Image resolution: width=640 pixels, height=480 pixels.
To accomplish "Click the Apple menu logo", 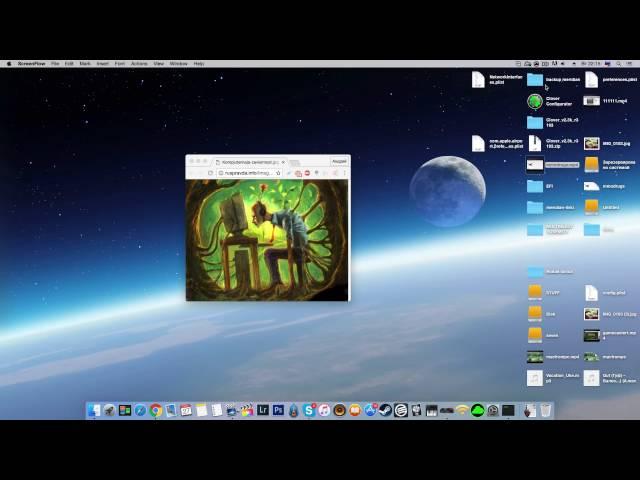I will coord(9,64).
